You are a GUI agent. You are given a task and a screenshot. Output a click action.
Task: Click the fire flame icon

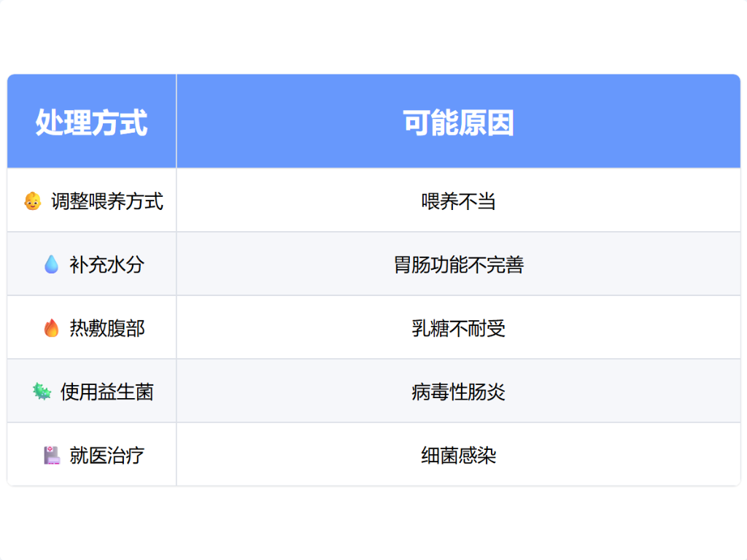[x=51, y=328]
